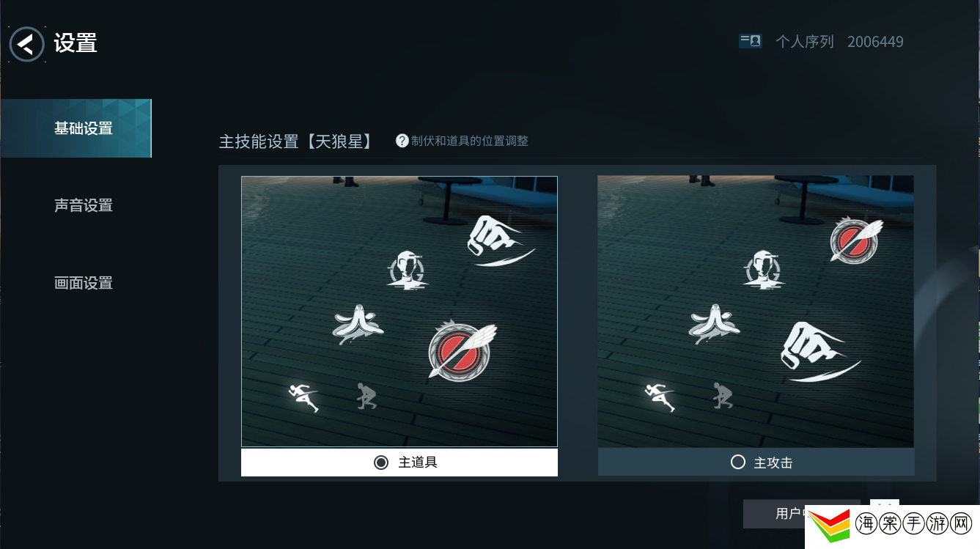Choose the right skill layout preview image
This screenshot has height=549, width=980.
756,312
